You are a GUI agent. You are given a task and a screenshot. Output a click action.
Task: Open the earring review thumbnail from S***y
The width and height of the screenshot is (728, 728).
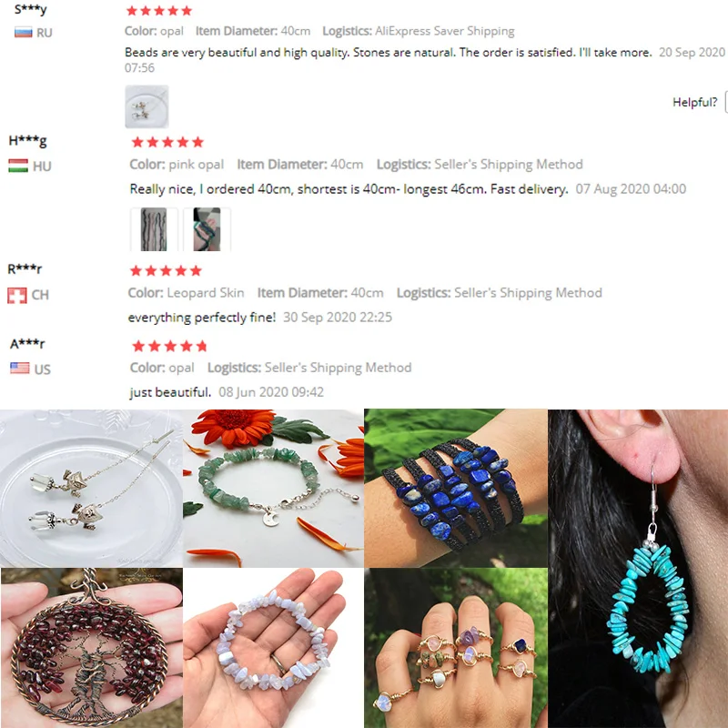[147, 106]
